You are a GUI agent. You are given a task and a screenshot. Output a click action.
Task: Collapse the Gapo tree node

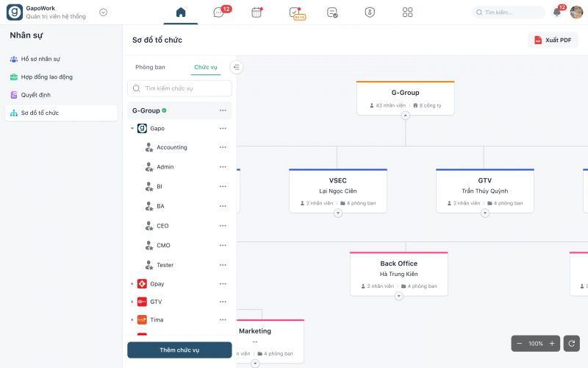[132, 128]
